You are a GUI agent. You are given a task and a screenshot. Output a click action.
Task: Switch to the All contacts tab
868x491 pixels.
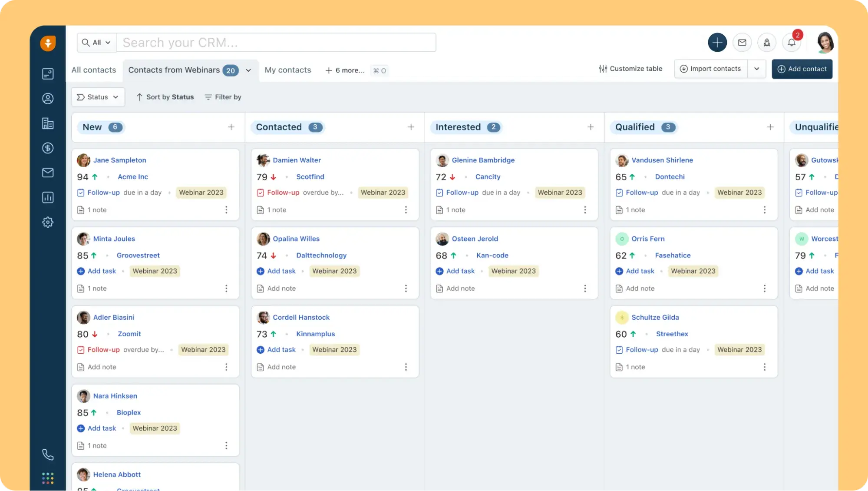(x=94, y=70)
